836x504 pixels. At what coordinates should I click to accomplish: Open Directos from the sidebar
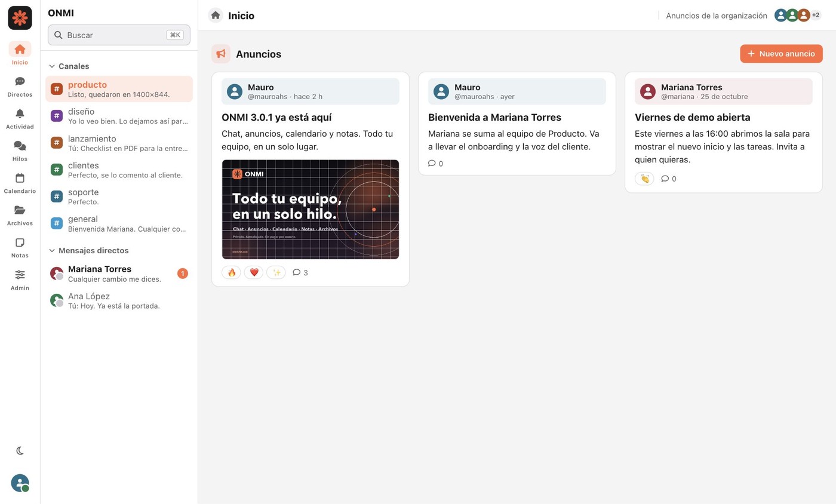pyautogui.click(x=20, y=87)
